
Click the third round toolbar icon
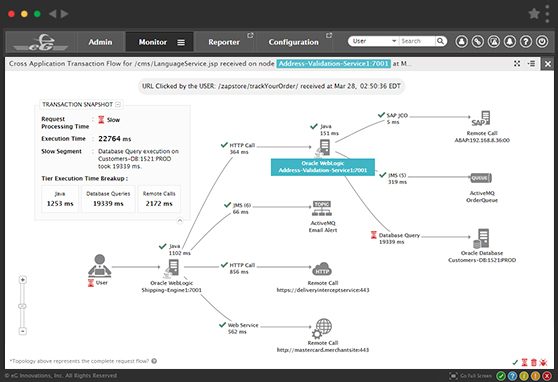point(494,42)
